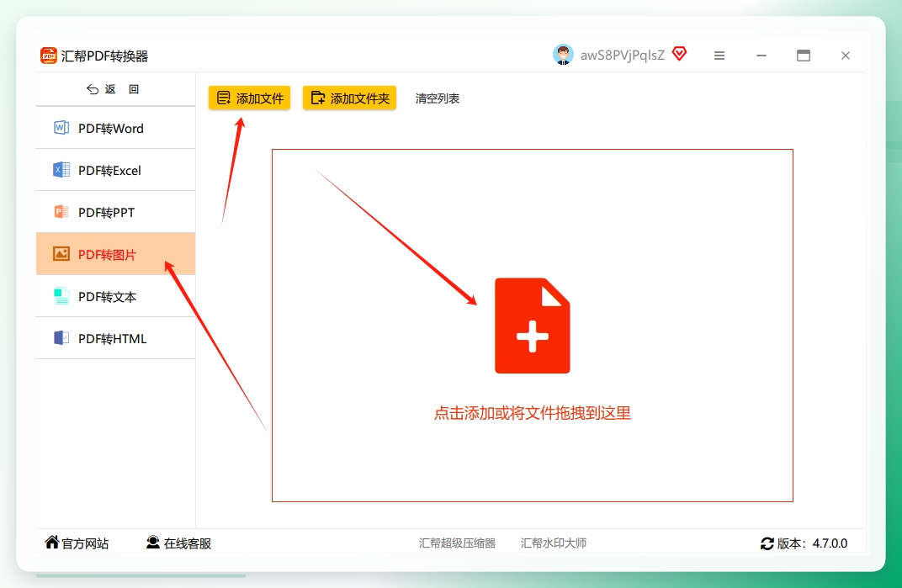Click the 返回 back button

(114, 89)
